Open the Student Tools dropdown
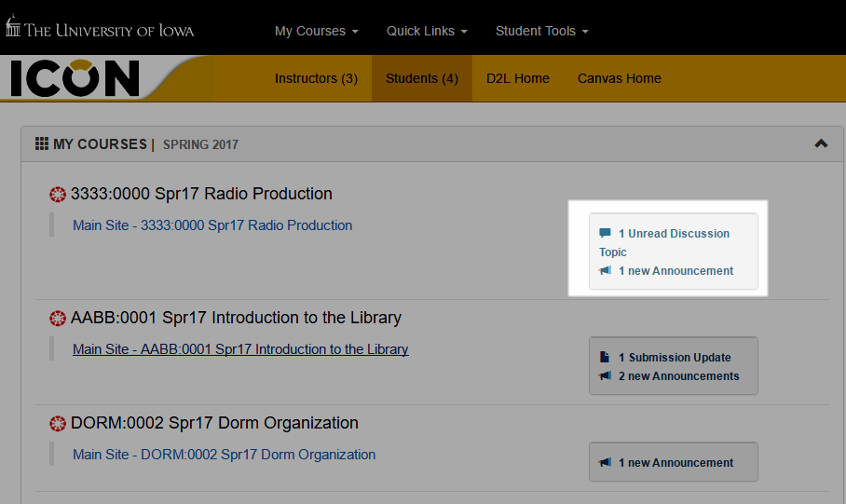Image resolution: width=846 pixels, height=504 pixels. 541,31
